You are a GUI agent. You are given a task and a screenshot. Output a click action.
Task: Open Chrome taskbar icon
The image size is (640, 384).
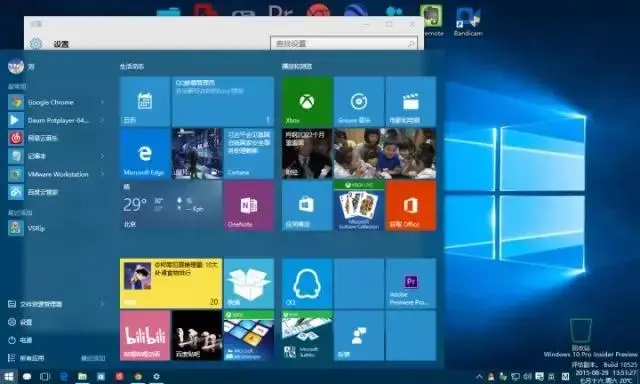pos(138,376)
